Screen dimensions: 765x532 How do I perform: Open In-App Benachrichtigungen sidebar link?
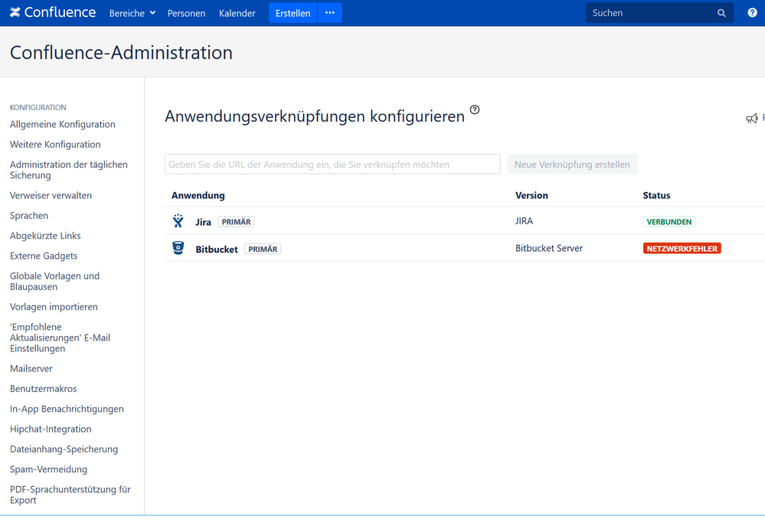67,409
